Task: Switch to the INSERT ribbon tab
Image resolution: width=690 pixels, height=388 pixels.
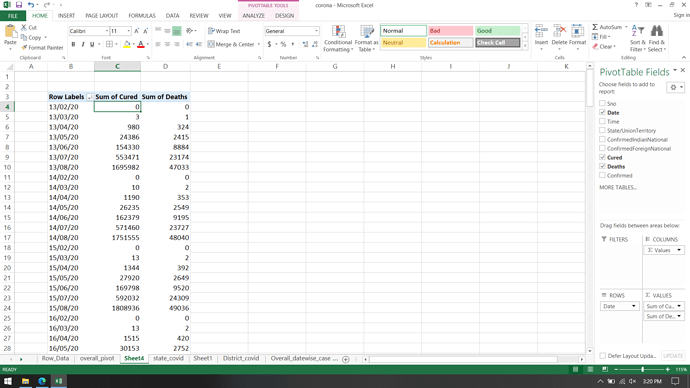Action: [66, 16]
